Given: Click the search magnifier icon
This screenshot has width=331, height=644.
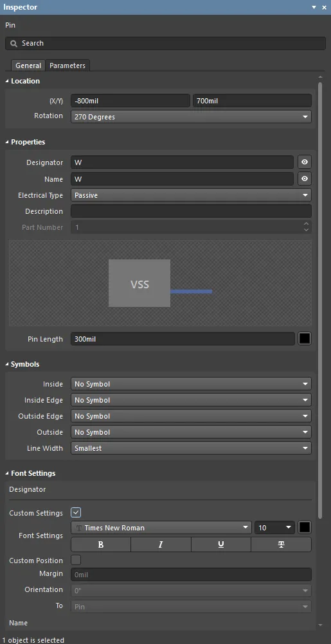Looking at the screenshot, I should click(x=13, y=43).
